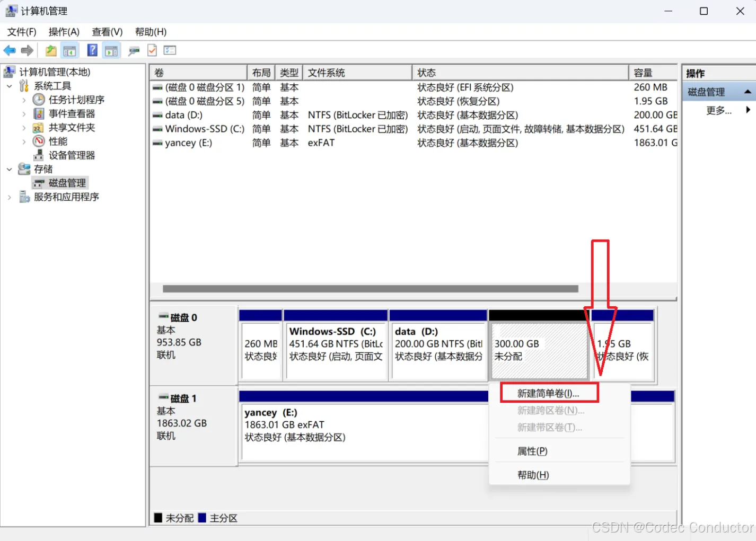This screenshot has width=756, height=541.
Task: Select 设备管理器 in the tree
Action: (72, 155)
